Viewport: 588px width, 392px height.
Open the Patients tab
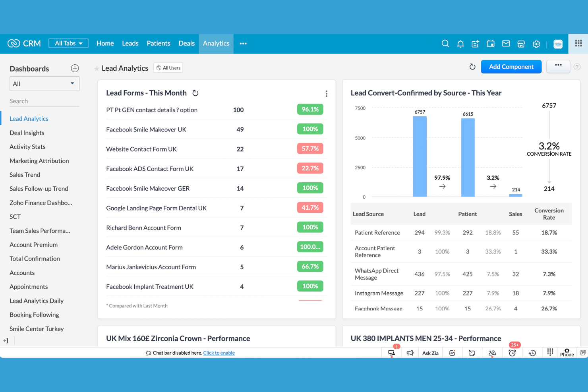pos(159,43)
